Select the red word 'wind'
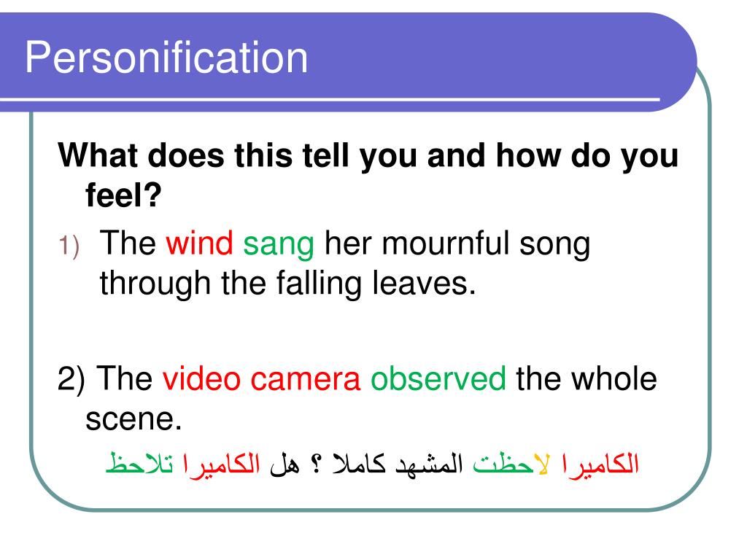The image size is (747, 560). point(199,243)
